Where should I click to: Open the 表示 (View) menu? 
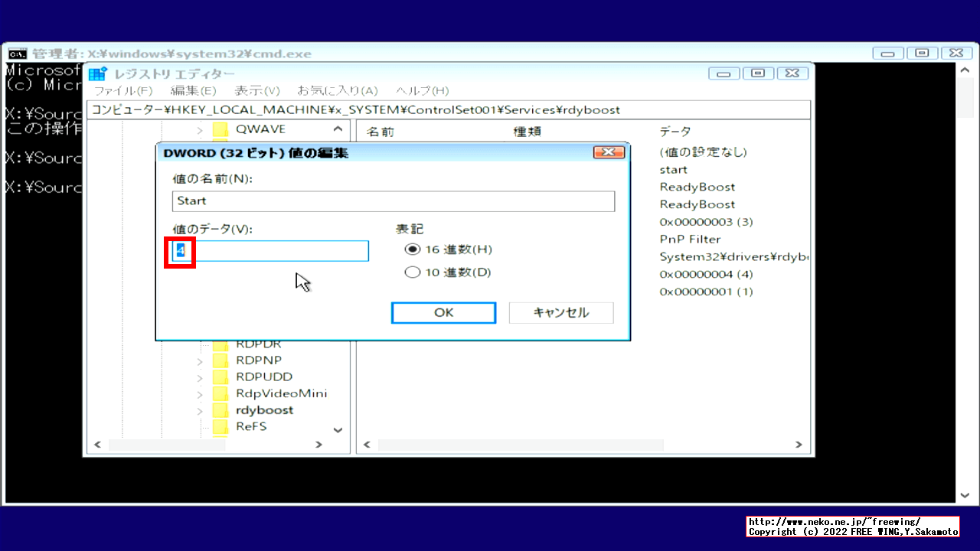[257, 90]
